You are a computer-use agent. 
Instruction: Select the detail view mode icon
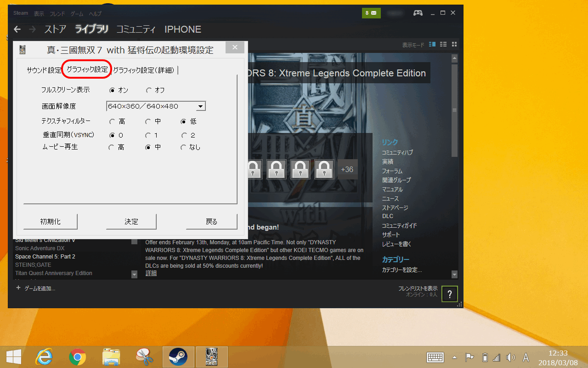tap(432, 45)
